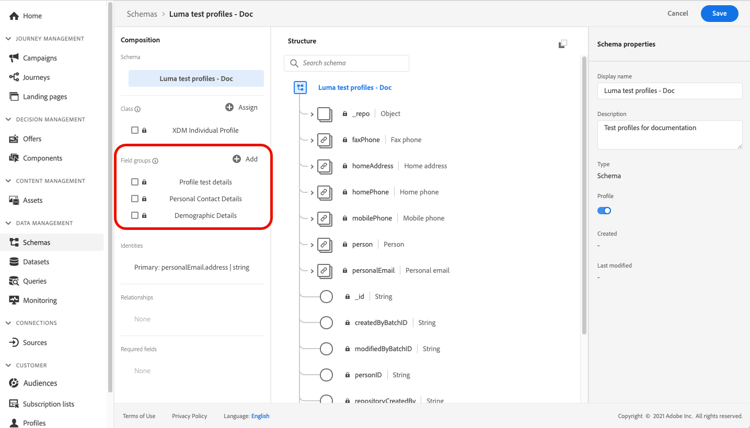Click the Sources icon
This screenshot has height=428, width=750.
(x=14, y=342)
